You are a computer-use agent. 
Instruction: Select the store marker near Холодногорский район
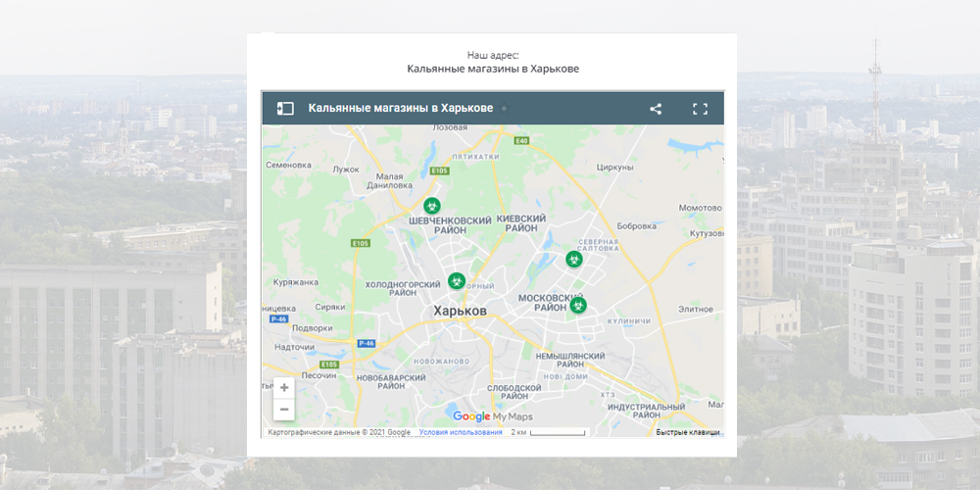[x=457, y=280]
